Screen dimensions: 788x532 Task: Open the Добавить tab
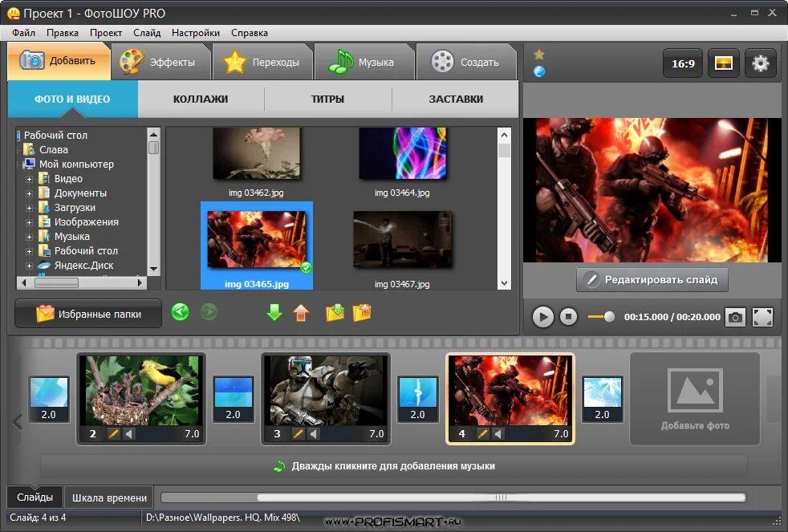59,61
